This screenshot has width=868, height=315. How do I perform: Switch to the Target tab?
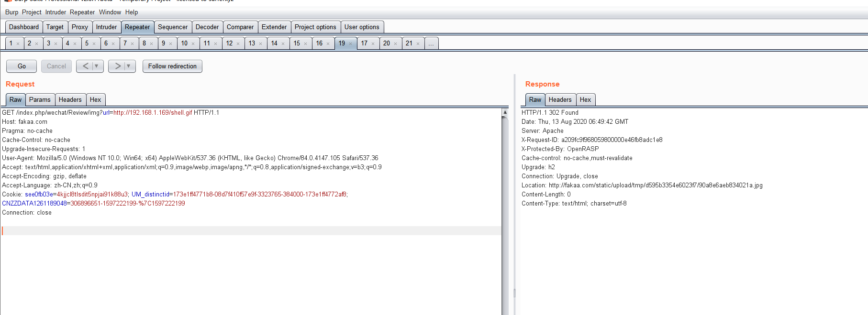(55, 27)
